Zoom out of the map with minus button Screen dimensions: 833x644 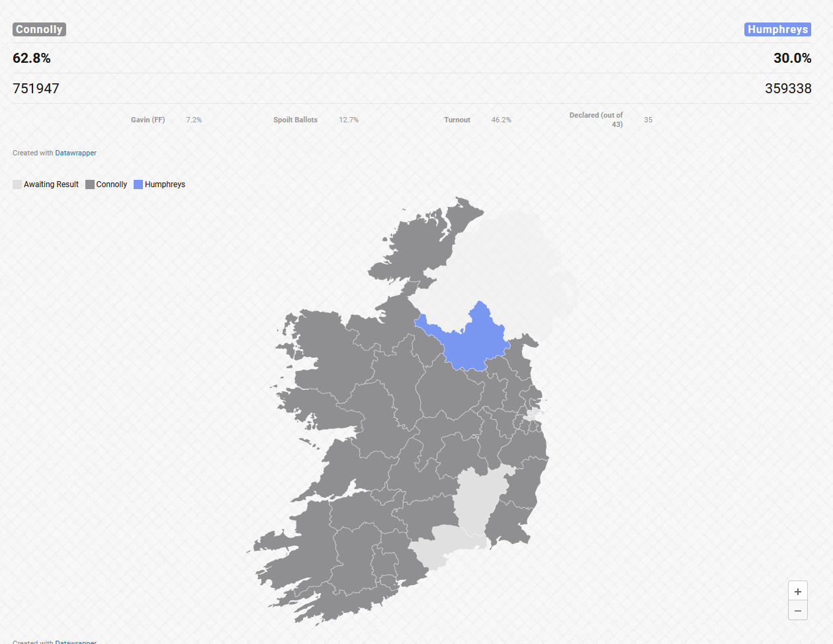[x=798, y=610]
